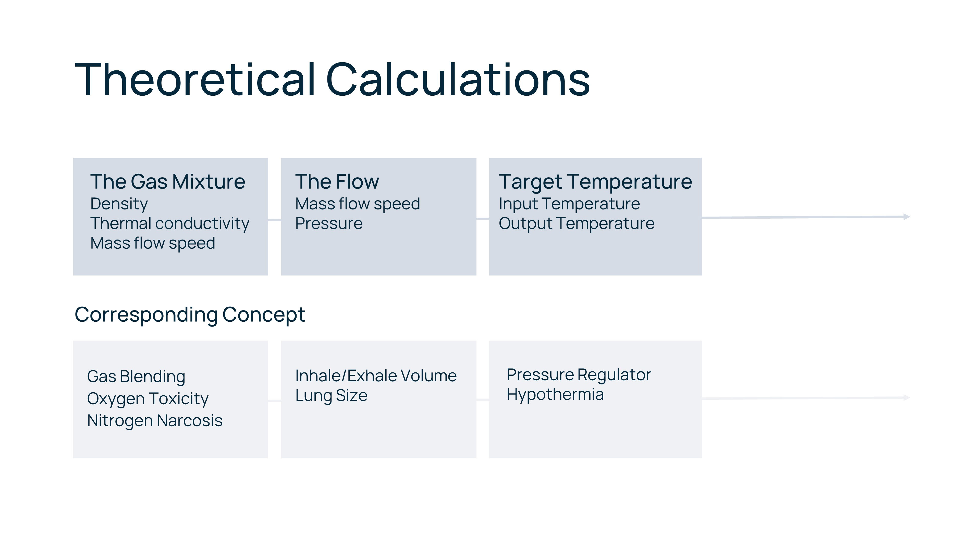The image size is (980, 551).
Task: Select the "Thermal conductivity" text line
Action: click(x=169, y=224)
